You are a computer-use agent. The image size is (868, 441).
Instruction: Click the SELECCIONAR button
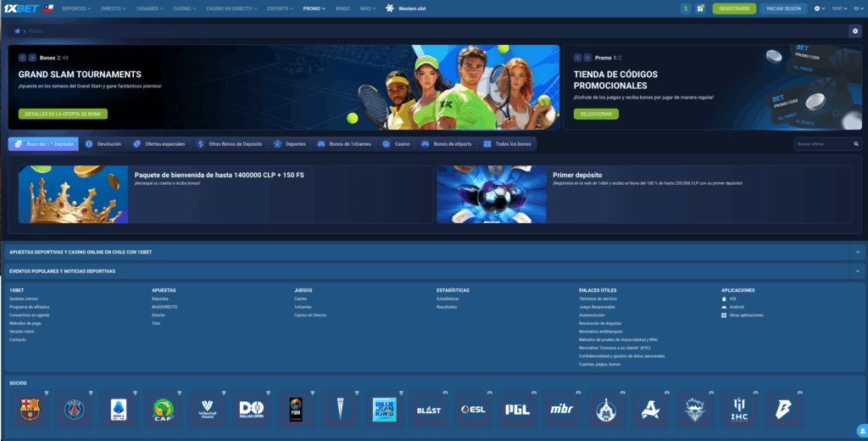click(596, 114)
